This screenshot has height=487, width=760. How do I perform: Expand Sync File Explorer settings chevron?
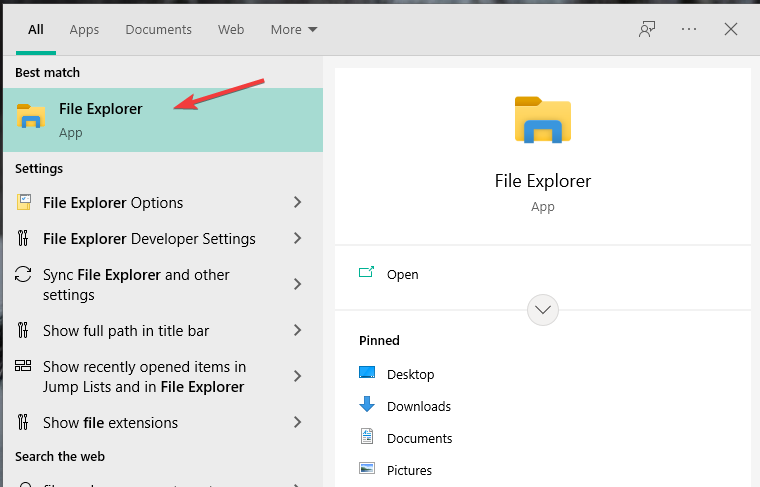pyautogui.click(x=298, y=284)
